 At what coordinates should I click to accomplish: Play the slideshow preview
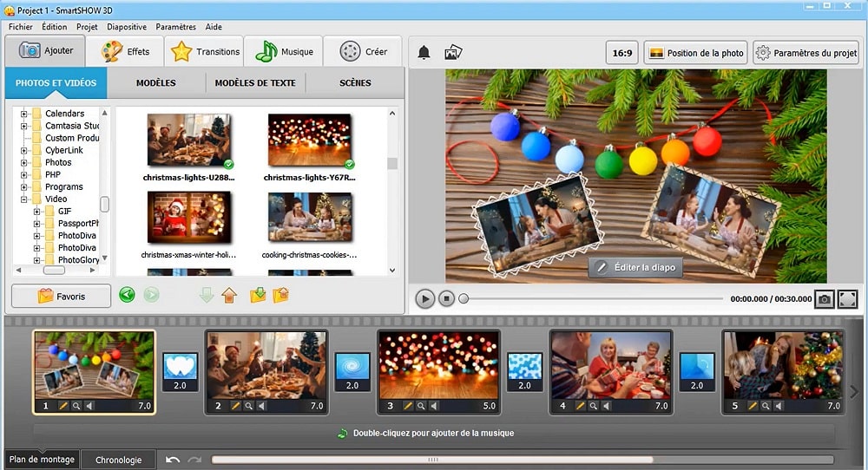coord(424,299)
